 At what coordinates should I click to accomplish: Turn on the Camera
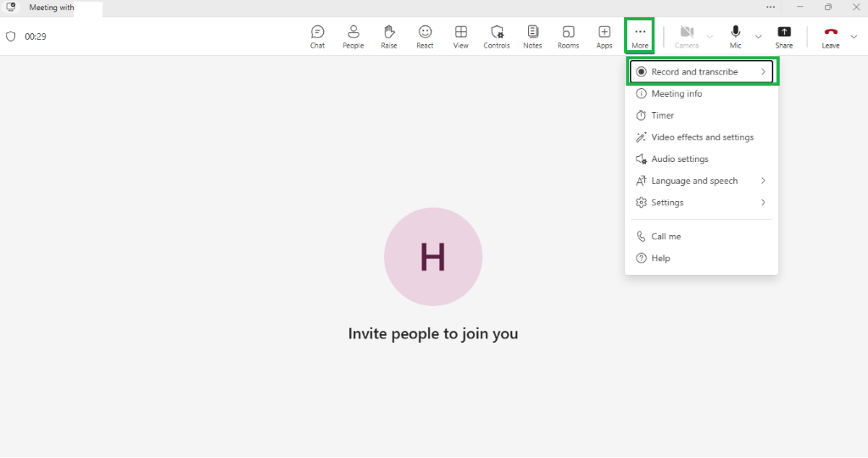pos(687,37)
